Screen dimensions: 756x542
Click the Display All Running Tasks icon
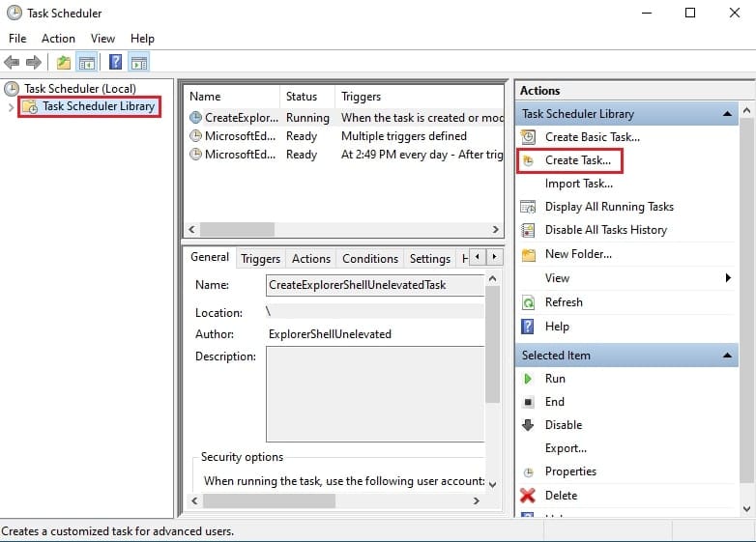(x=529, y=207)
